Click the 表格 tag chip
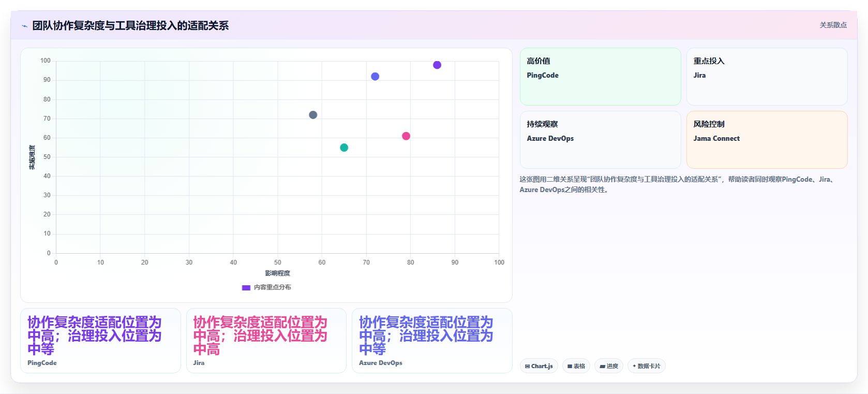 576,366
